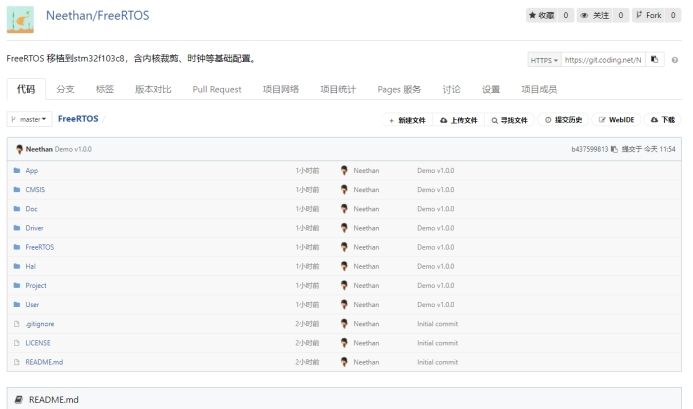This screenshot has height=409, width=693.
Task: Click the book icon beside README.md heading
Action: click(x=19, y=400)
